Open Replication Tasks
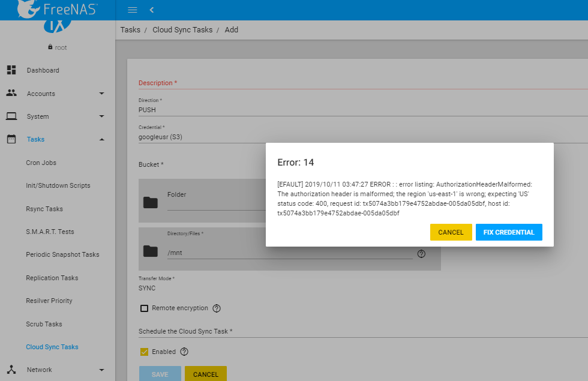The width and height of the screenshot is (588, 381). coord(52,278)
